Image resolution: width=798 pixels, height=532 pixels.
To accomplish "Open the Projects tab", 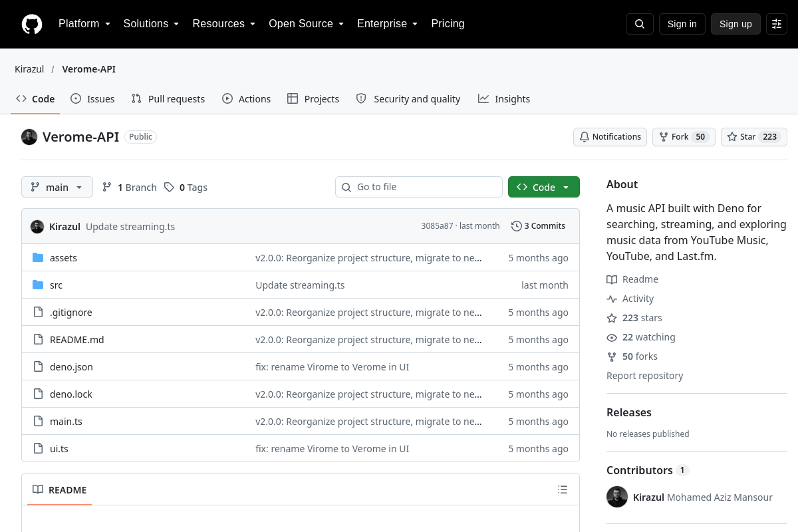I will [313, 99].
